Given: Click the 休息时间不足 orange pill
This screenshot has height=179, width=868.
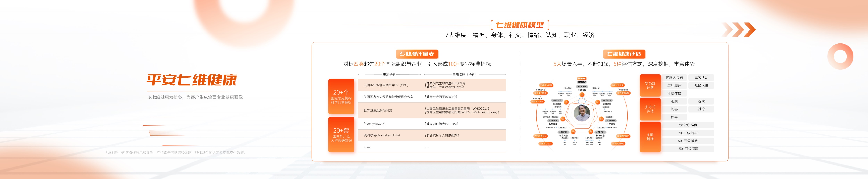Looking at the screenshot, I should coord(618,85).
